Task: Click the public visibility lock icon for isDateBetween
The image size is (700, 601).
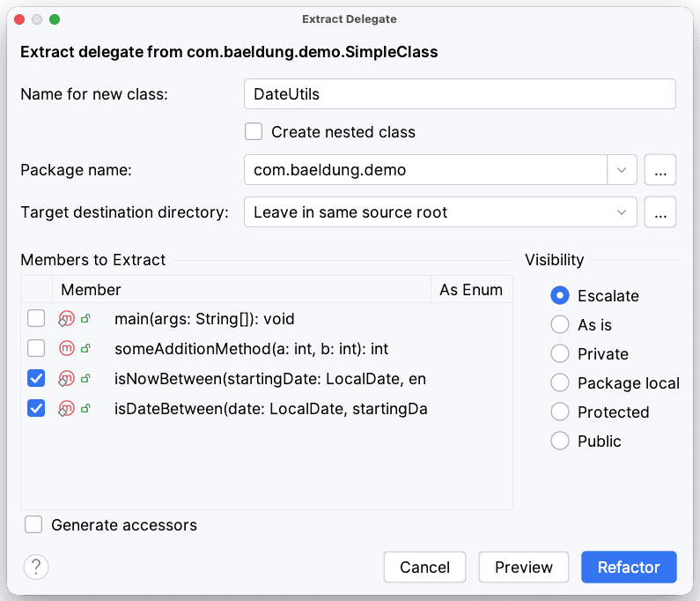Action: [x=85, y=409]
